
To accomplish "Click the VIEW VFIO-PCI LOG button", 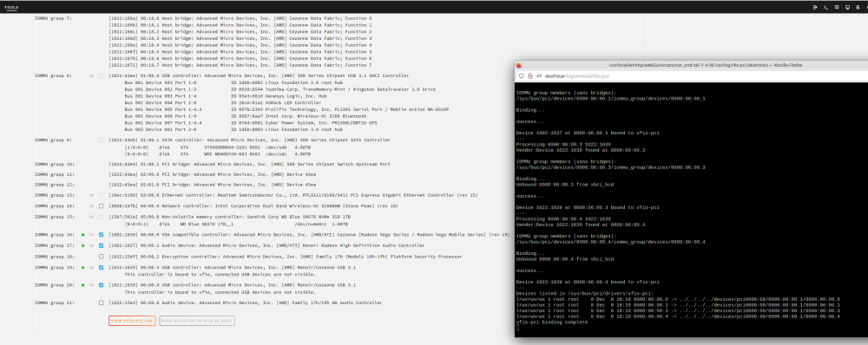I will 132,321.
